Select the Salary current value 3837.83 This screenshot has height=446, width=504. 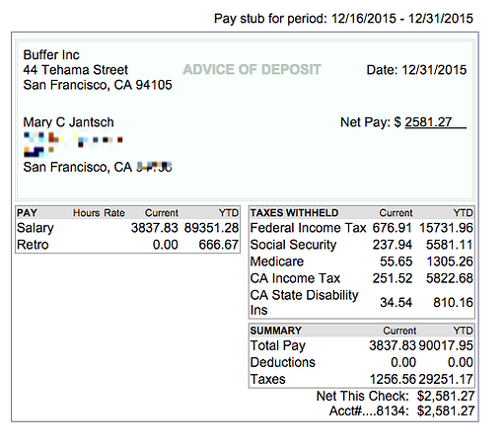[154, 228]
